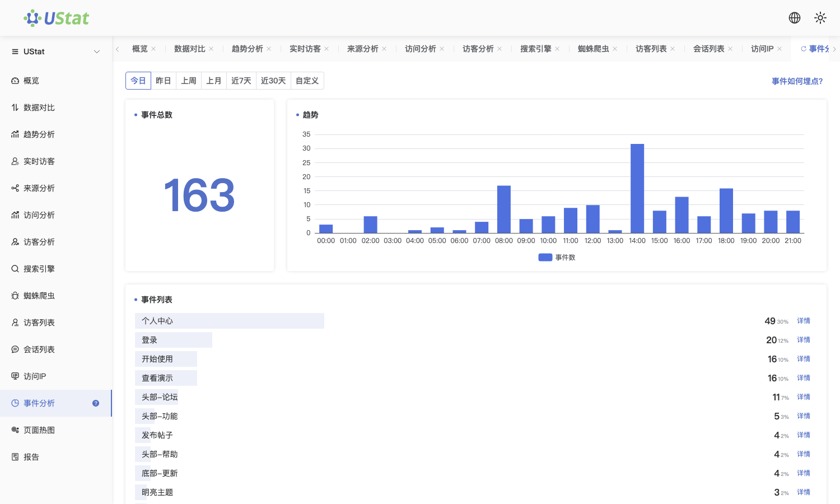Close the 会话列表 tab
The height and width of the screenshot is (504, 840).
pos(730,49)
